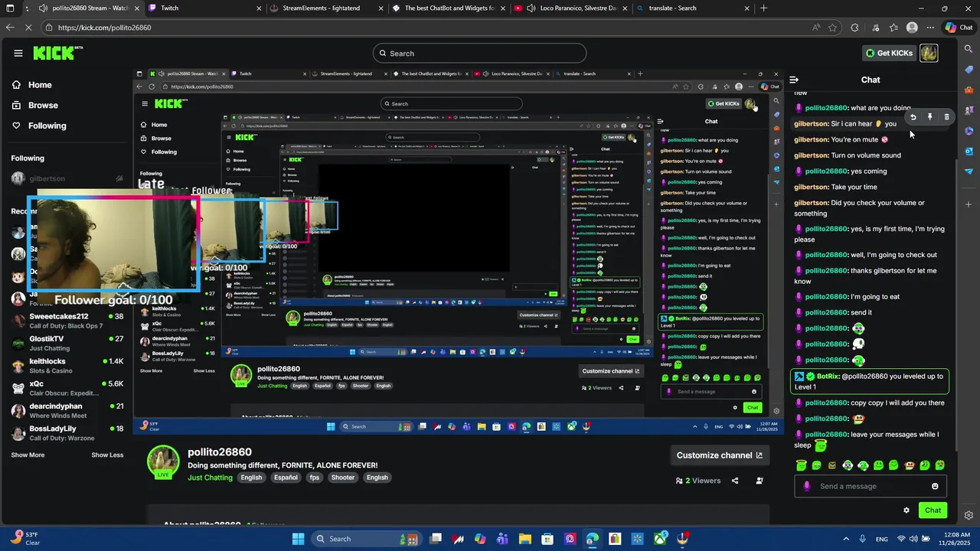
Task: Open xQc channel in sidebar
Action: [x=67, y=388]
